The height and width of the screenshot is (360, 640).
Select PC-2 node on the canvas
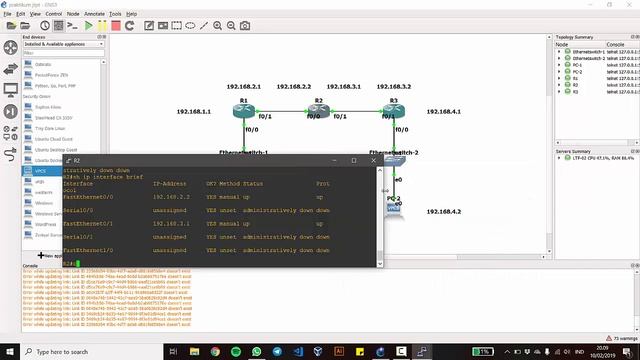click(x=393, y=208)
